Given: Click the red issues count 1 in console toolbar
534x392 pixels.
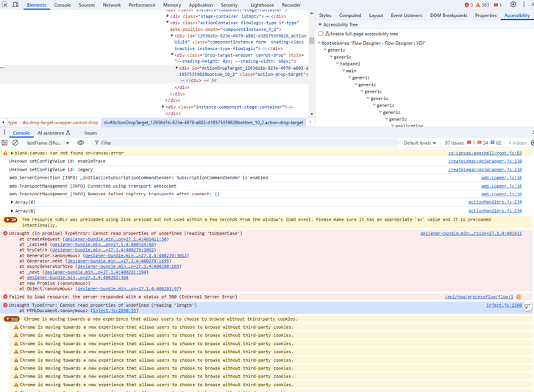Looking at the screenshot, I should [x=471, y=143].
